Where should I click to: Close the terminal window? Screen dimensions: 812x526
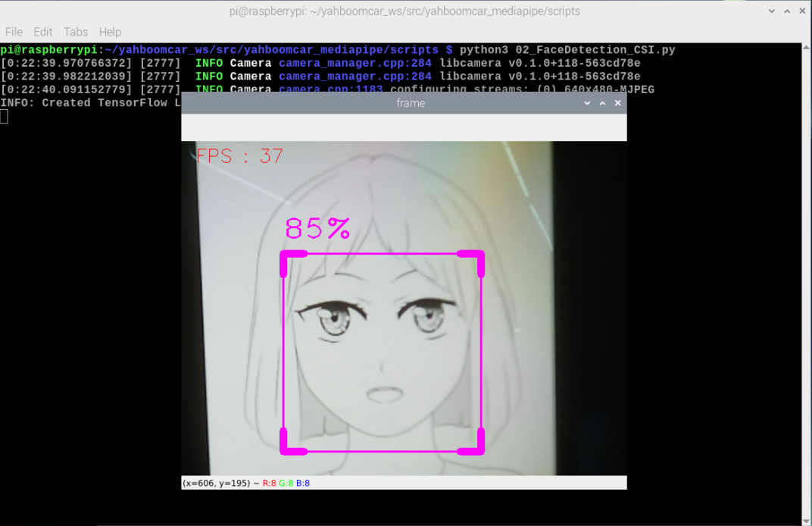click(x=803, y=11)
